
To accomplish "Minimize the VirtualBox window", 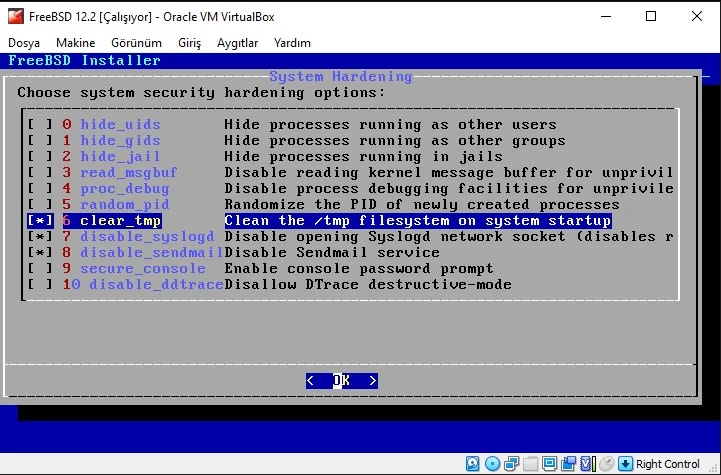I will (606, 17).
